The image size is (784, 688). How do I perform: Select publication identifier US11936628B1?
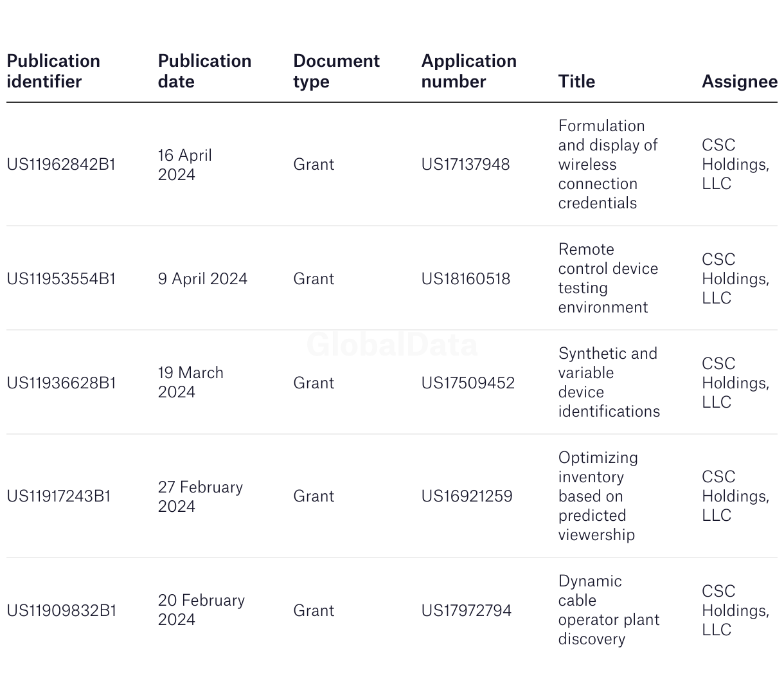pyautogui.click(x=61, y=383)
